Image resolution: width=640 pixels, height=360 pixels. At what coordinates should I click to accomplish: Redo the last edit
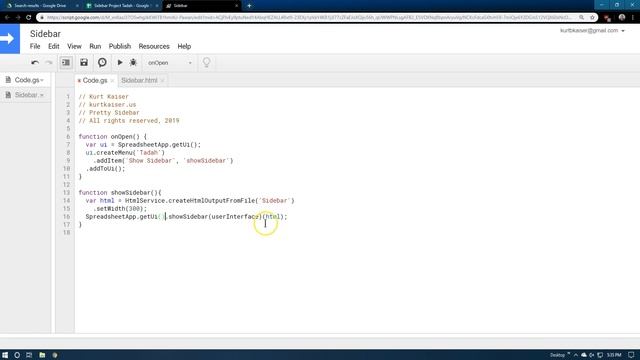49,63
